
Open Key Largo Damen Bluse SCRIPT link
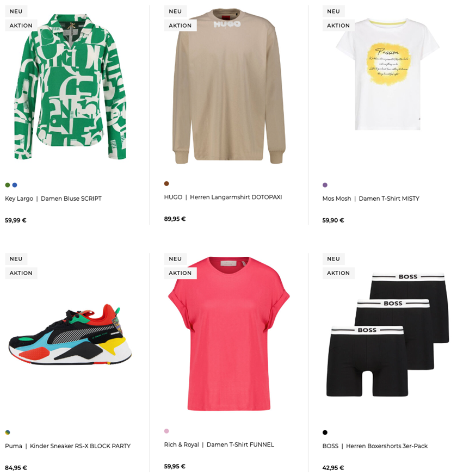click(x=53, y=199)
